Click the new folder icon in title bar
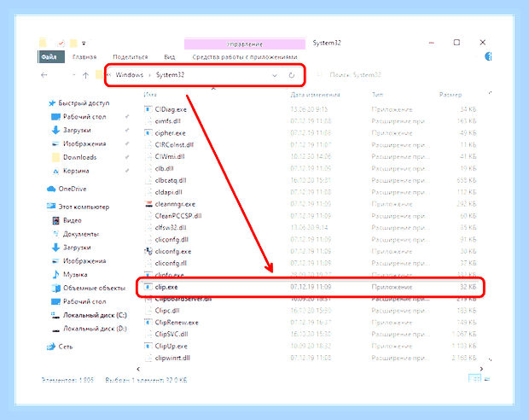 coord(73,44)
